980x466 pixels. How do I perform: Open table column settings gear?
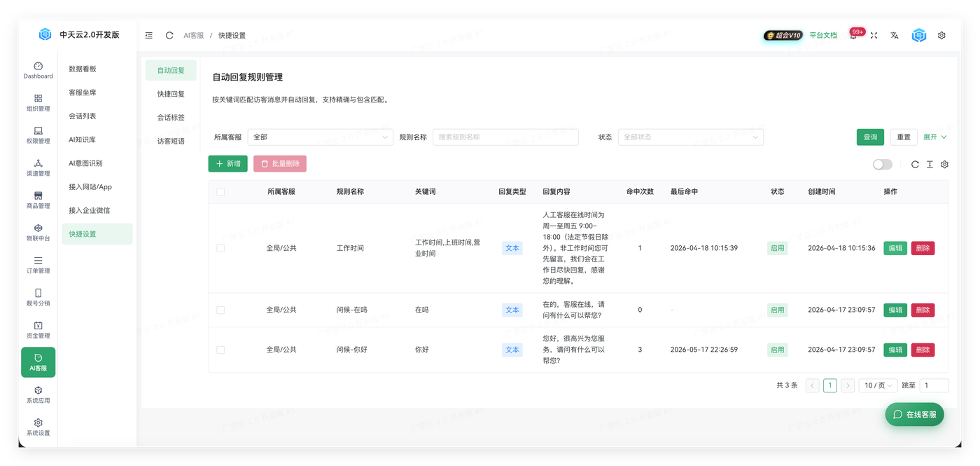click(944, 165)
